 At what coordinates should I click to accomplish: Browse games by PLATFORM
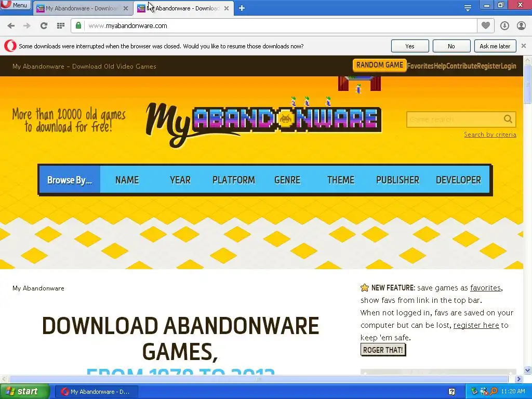pyautogui.click(x=233, y=180)
